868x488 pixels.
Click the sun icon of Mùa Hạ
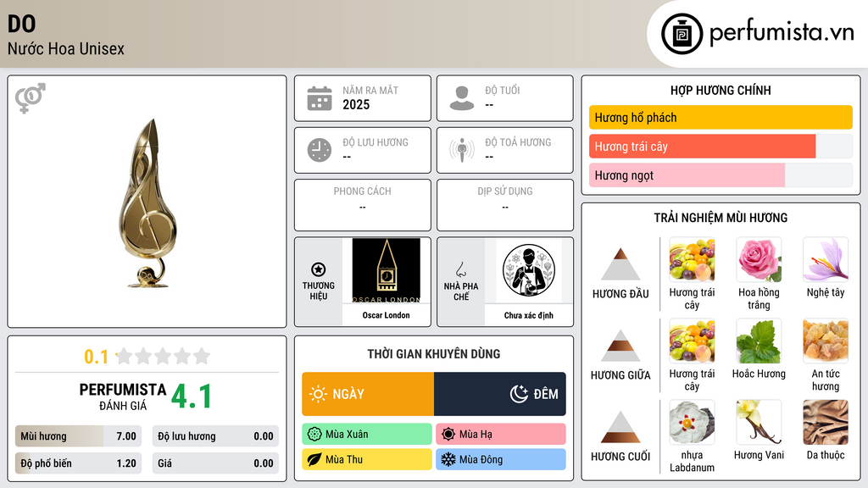click(x=448, y=435)
